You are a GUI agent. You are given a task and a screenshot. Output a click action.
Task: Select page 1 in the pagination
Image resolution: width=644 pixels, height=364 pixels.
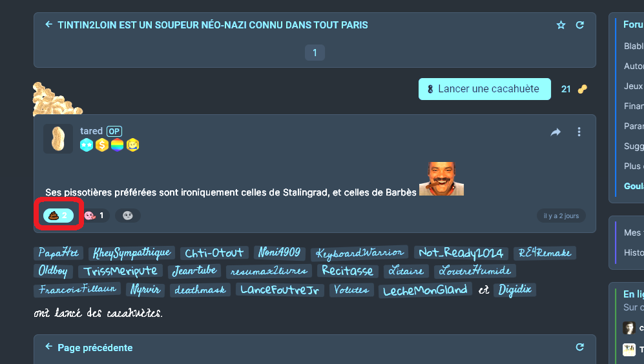[315, 52]
